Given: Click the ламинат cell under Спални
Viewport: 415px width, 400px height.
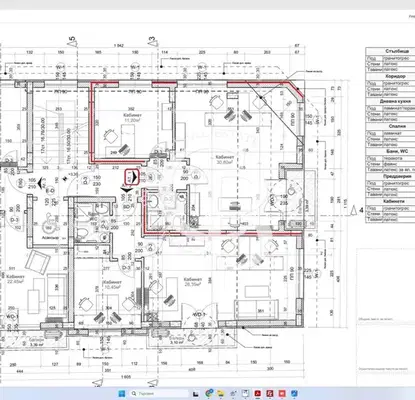Looking at the screenshot, I should tap(392, 133).
